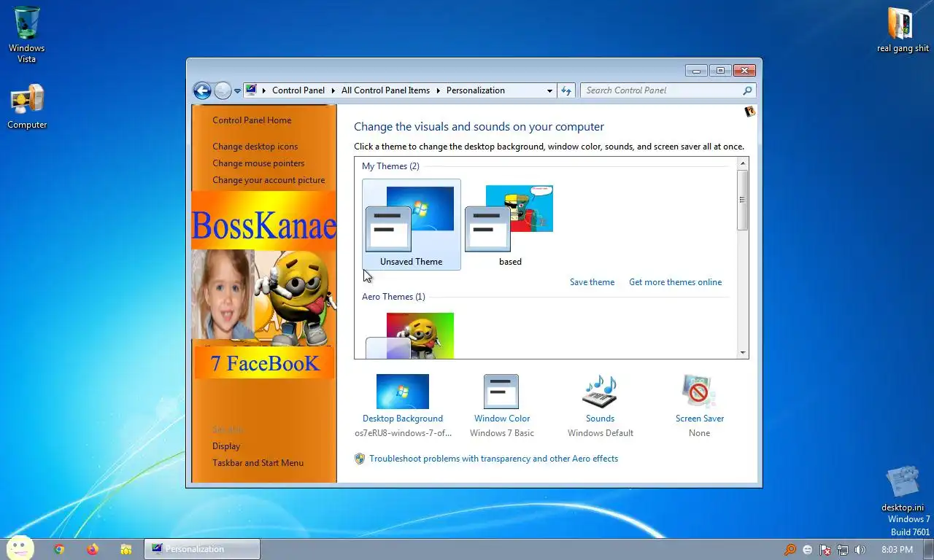
Task: Go to Control Panel in the breadcrumb
Action: [298, 90]
